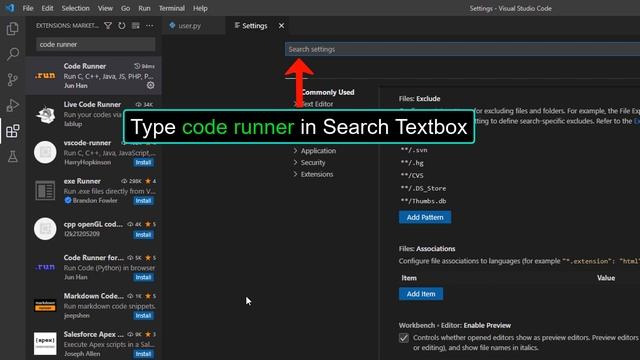Install the vscode-runner extension
640x360 pixels.
click(143, 162)
